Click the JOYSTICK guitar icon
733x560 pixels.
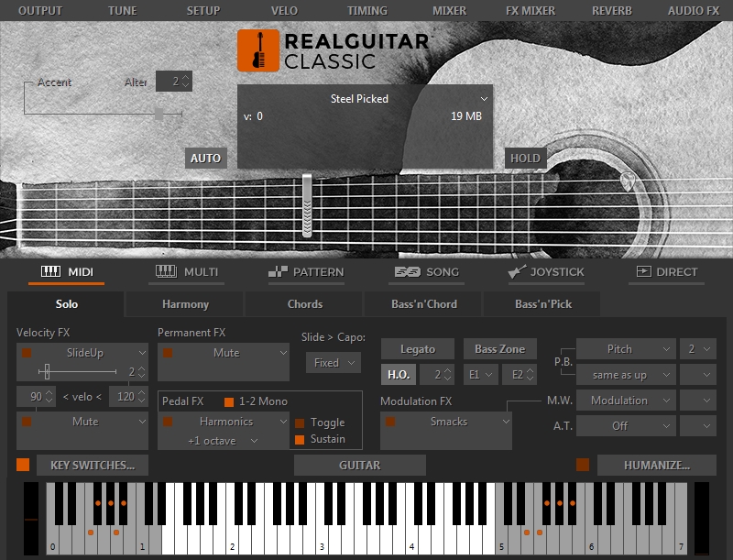517,271
